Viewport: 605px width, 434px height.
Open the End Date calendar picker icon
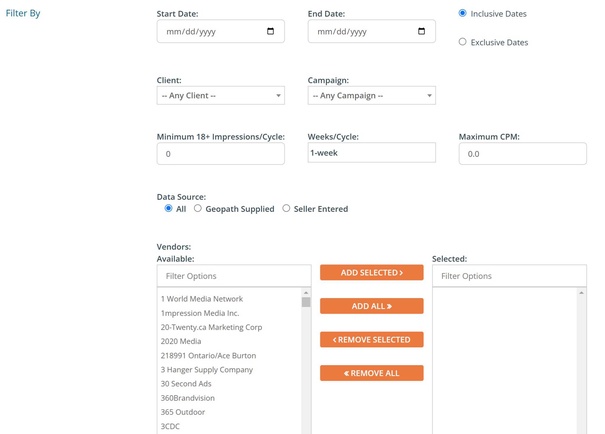click(422, 32)
